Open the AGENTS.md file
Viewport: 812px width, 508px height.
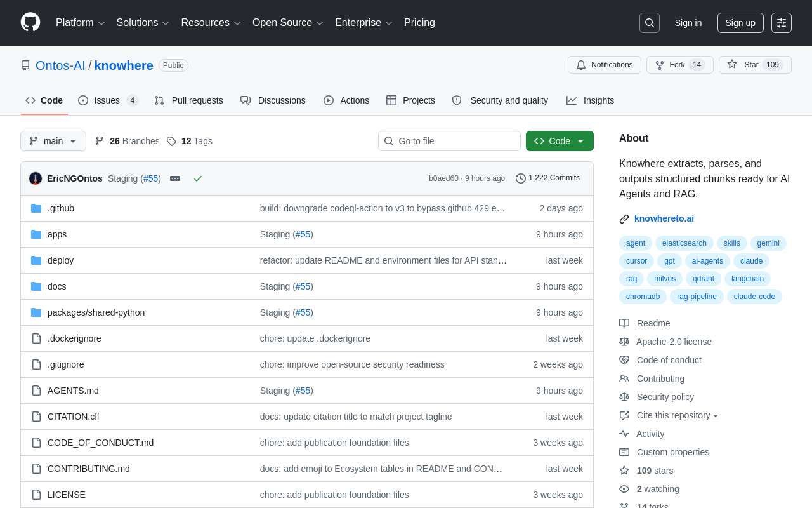(x=73, y=391)
